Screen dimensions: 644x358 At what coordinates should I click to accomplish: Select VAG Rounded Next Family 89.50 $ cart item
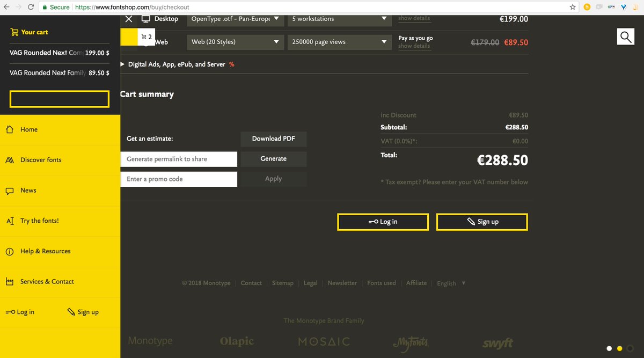pyautogui.click(x=60, y=73)
